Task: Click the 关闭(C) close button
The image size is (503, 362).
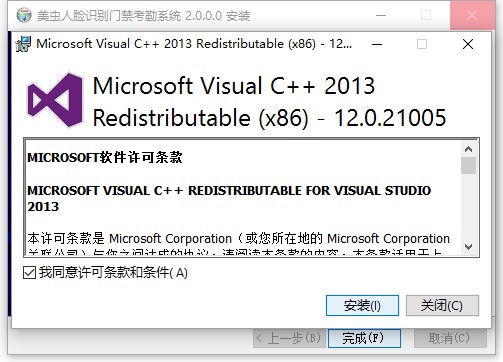Action: pyautogui.click(x=442, y=305)
